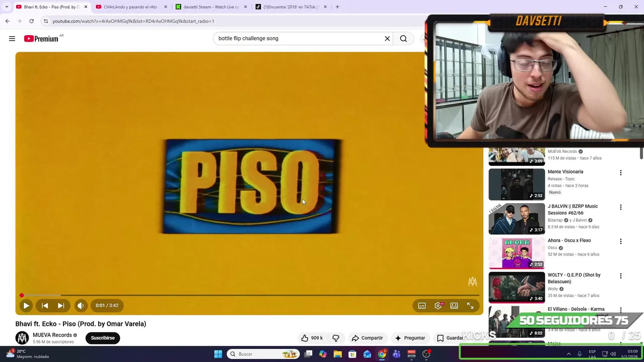Reload the current page
644x362 pixels.
31,21
